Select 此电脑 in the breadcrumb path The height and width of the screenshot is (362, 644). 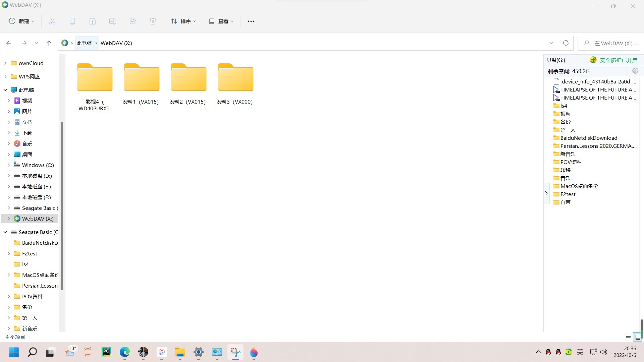pyautogui.click(x=84, y=43)
